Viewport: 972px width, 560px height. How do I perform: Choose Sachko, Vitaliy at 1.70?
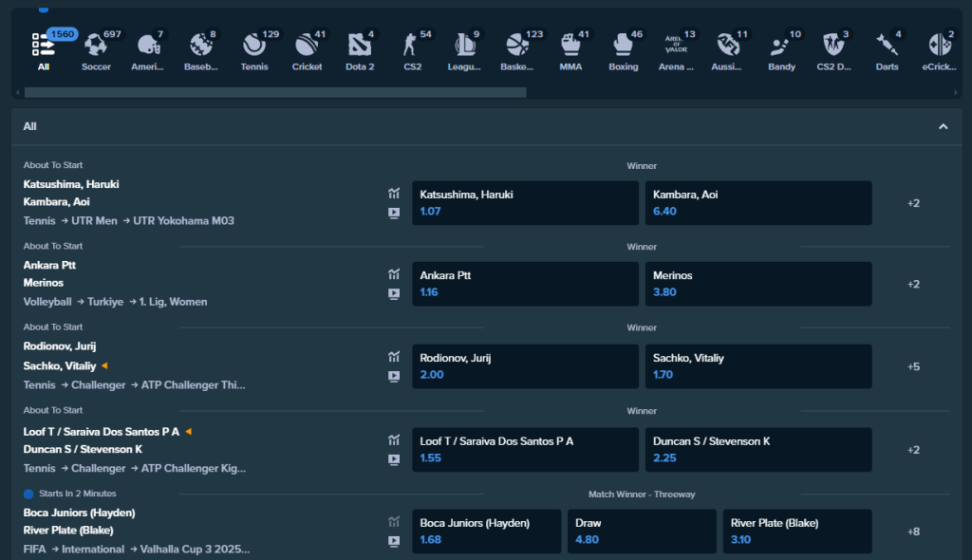click(x=757, y=366)
